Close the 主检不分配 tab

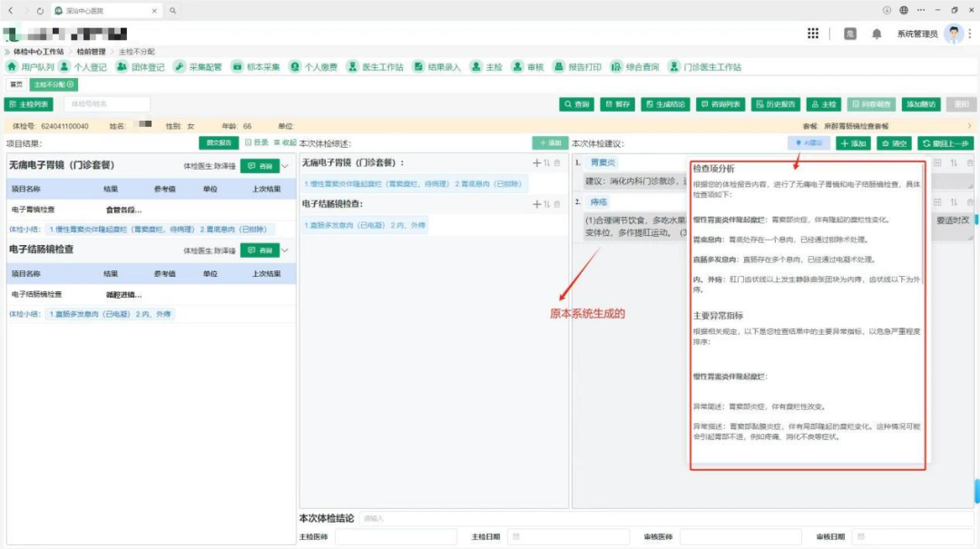73,84
